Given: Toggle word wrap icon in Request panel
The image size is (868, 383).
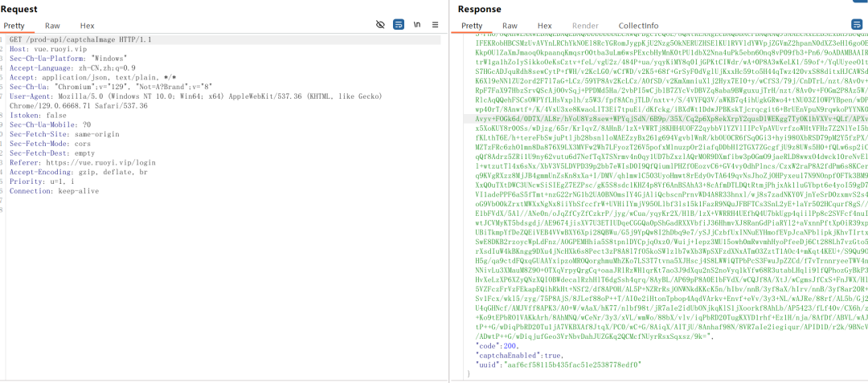Looking at the screenshot, I should pyautogui.click(x=398, y=24).
